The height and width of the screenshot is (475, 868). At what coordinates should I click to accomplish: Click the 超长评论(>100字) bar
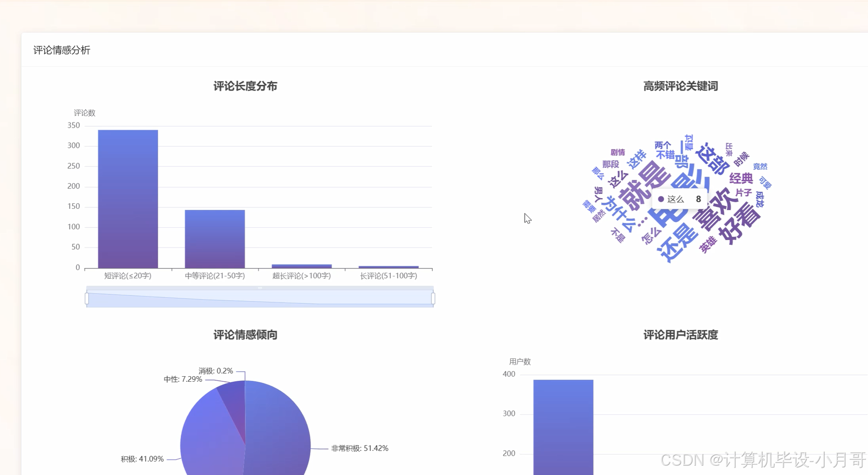point(301,266)
